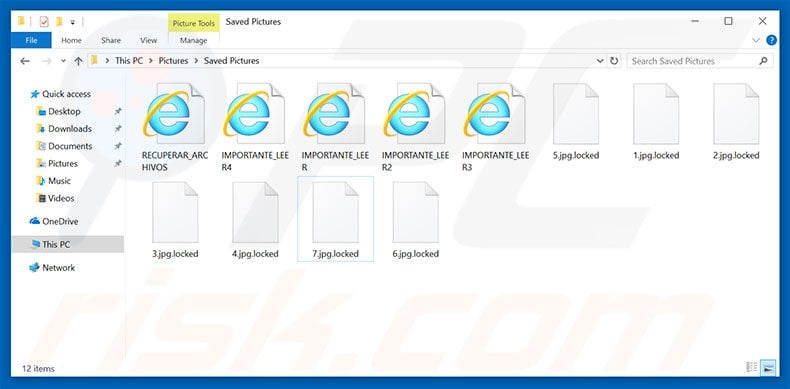This screenshot has height=389, width=790.
Task: Go back with the Back arrow
Action: click(25, 61)
